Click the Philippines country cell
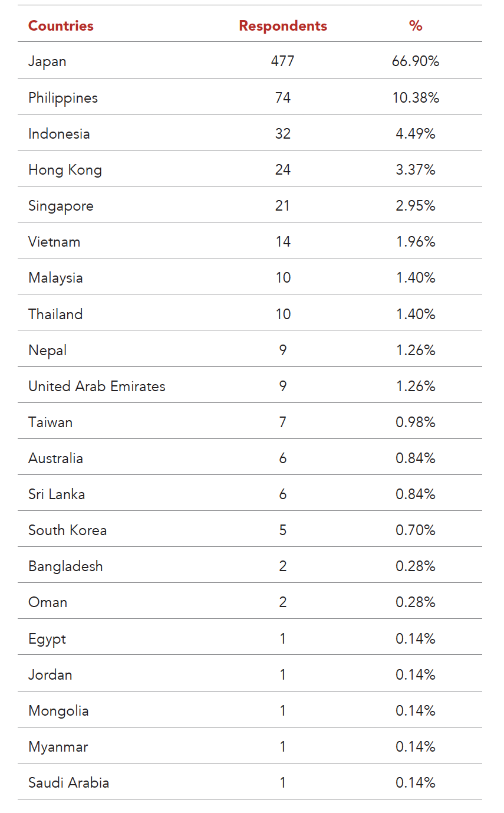Viewport: 504px width, 813px height. (63, 98)
